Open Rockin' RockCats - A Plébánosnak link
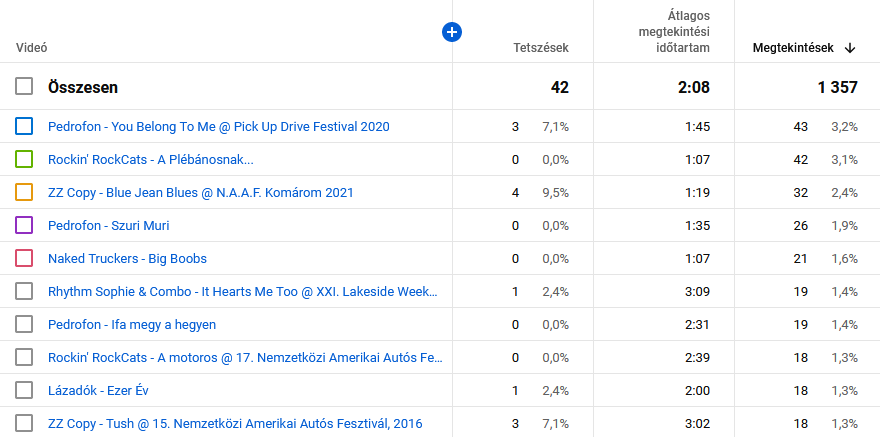The height and width of the screenshot is (437, 880). pos(150,160)
